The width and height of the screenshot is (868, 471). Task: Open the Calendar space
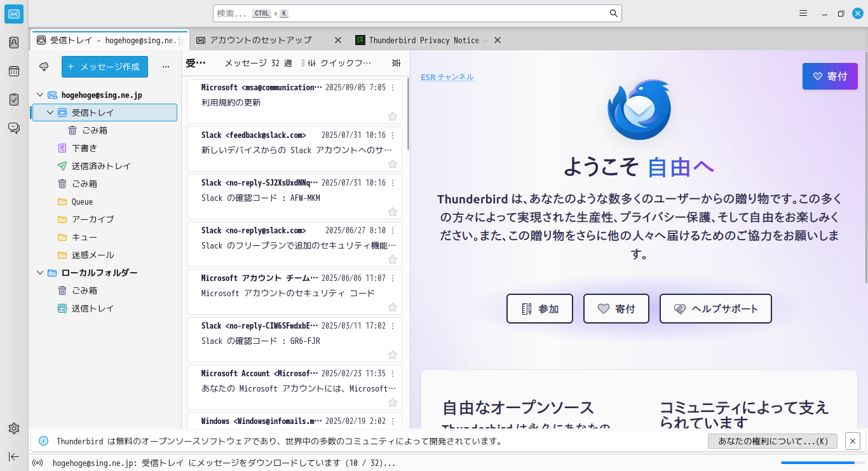13,71
